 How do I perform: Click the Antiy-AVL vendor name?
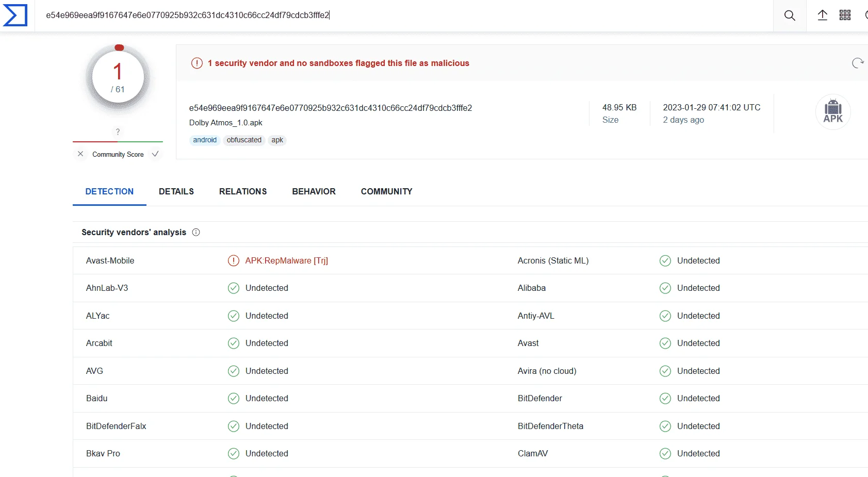(536, 316)
